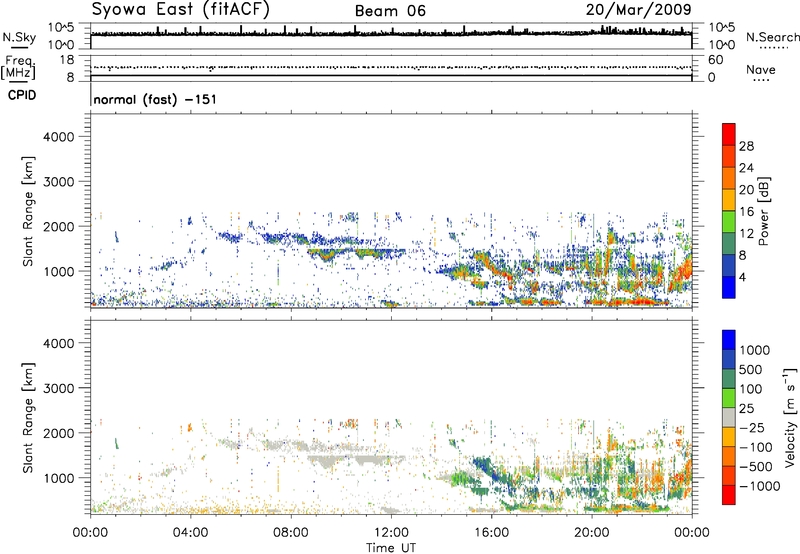Select the yellow 16-20 dB Power color segment
The width and height of the screenshot is (800, 554).
(x=729, y=200)
